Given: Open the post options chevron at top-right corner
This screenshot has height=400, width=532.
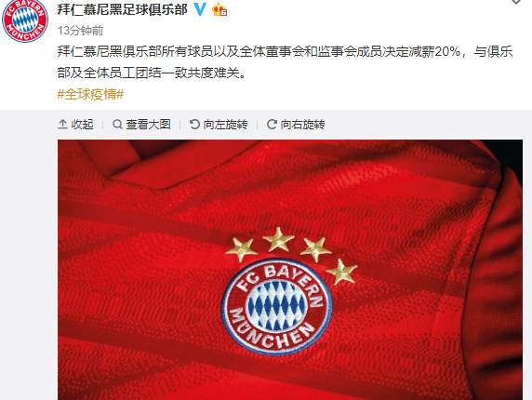Looking at the screenshot, I should 516,2.
